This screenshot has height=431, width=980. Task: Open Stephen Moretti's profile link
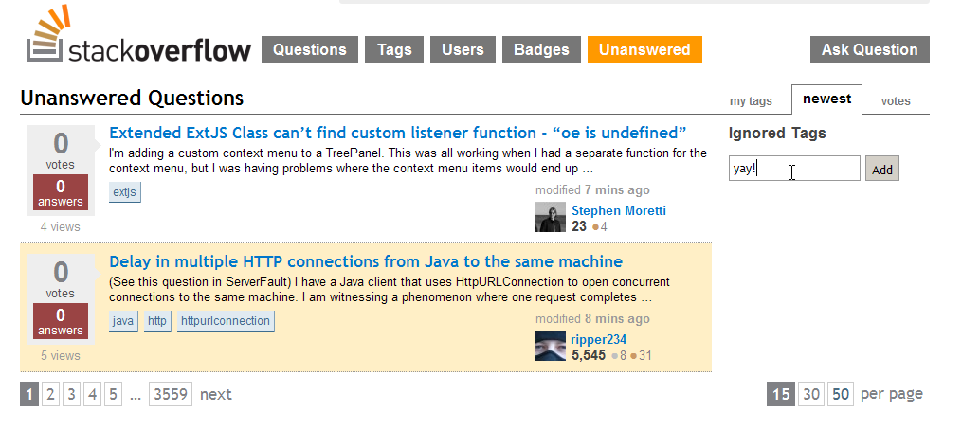tap(619, 210)
